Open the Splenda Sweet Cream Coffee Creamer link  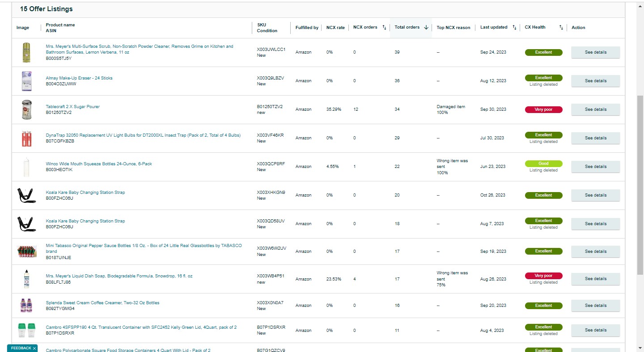pyautogui.click(x=102, y=303)
